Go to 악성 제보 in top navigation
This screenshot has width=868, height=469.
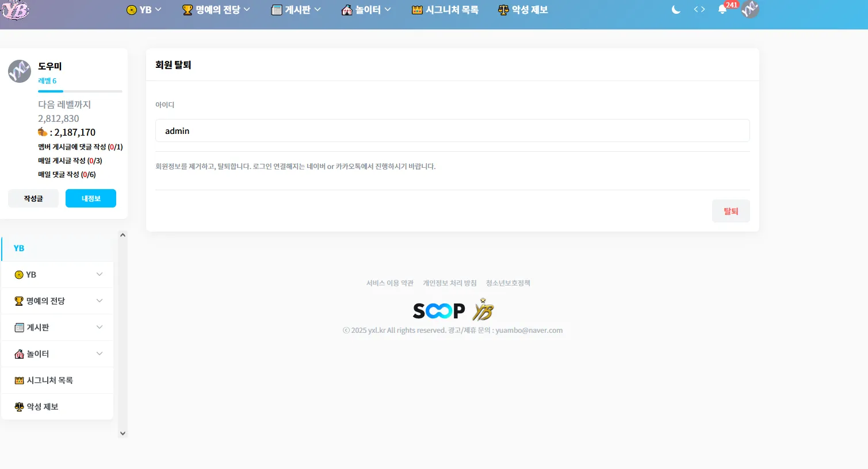(x=530, y=10)
